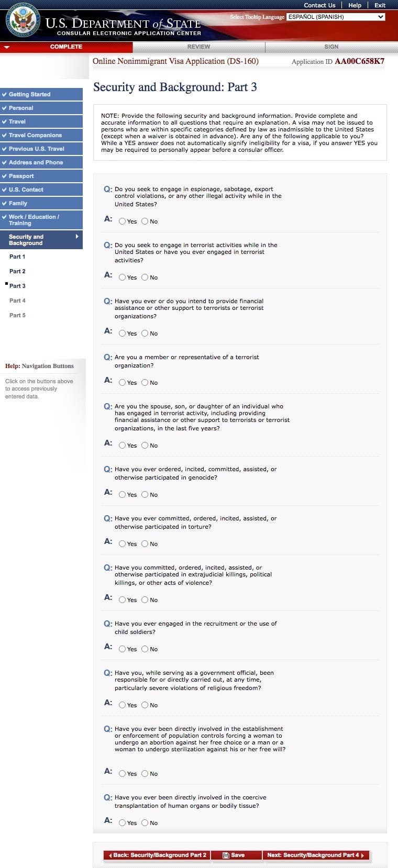Click the floppy disk Save icon
The width and height of the screenshot is (398, 868).
tap(226, 855)
